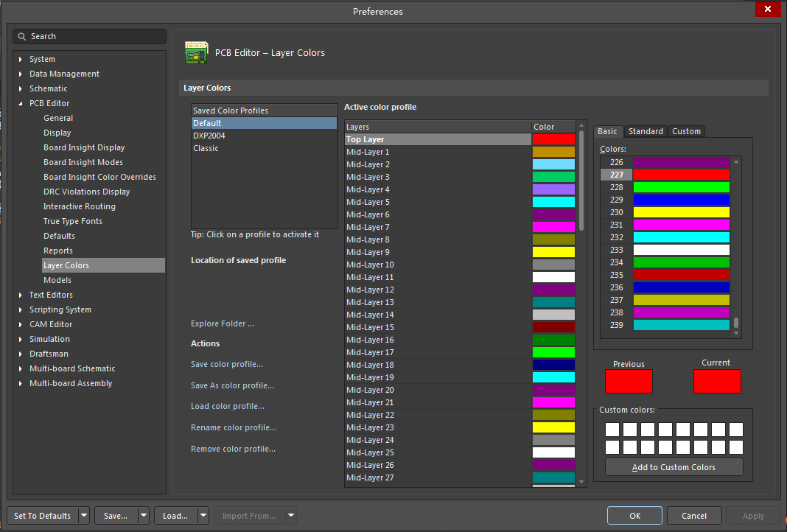Open the Save button dropdown arrow
Screen dimensions: 787x532
pos(141,515)
